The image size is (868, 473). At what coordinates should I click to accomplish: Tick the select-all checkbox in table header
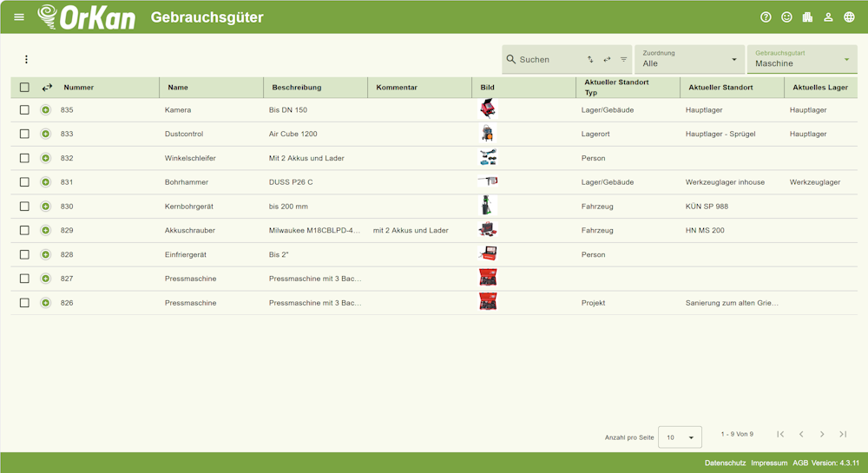(x=24, y=88)
